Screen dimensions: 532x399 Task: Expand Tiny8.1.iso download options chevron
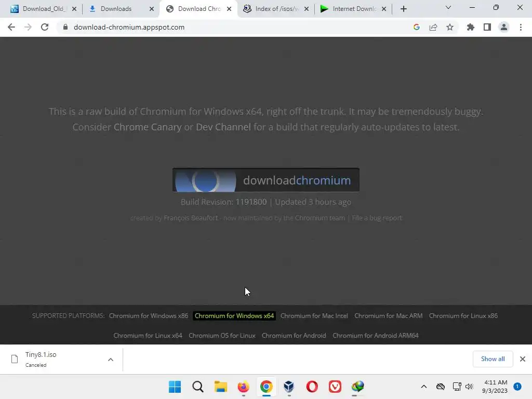pos(111,360)
